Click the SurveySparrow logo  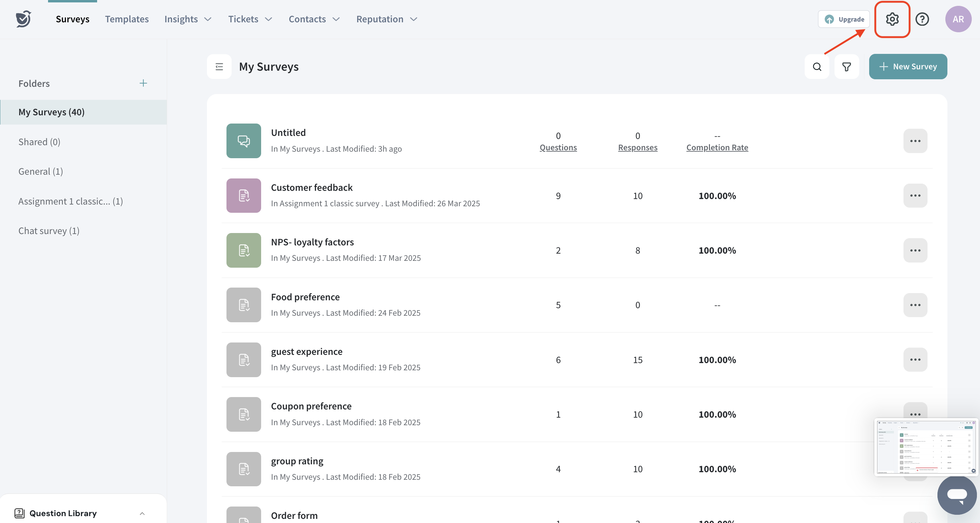click(24, 19)
